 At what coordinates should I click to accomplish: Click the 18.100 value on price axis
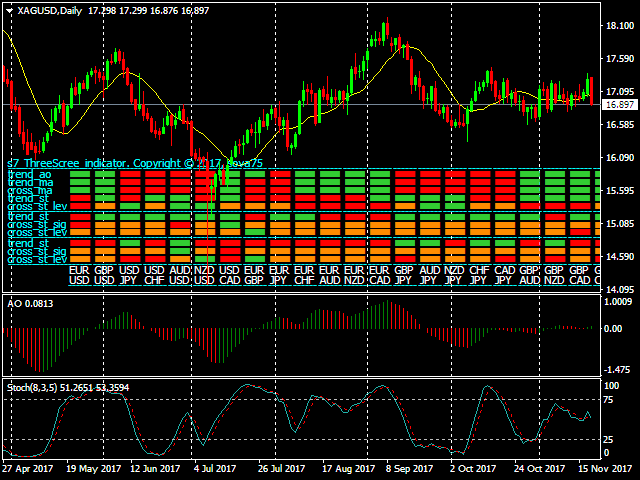(x=620, y=27)
